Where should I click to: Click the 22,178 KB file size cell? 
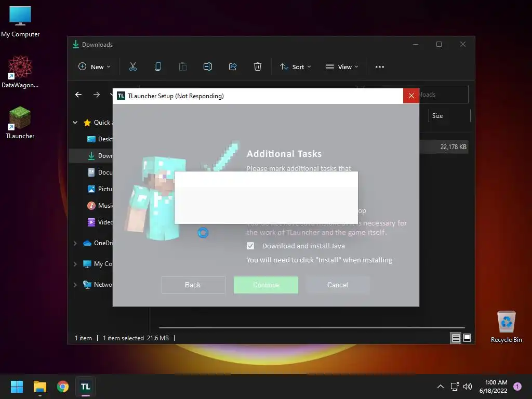(453, 147)
